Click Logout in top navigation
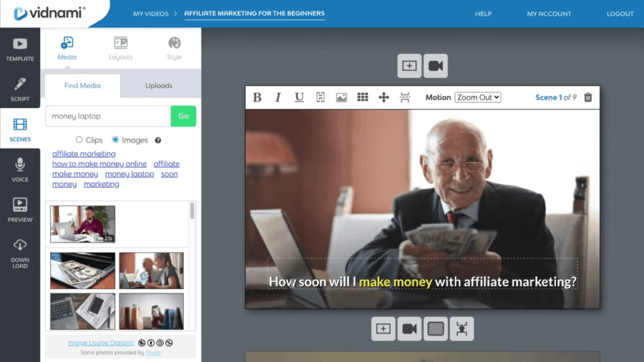Screen dimensions: 644x362 click(620, 14)
